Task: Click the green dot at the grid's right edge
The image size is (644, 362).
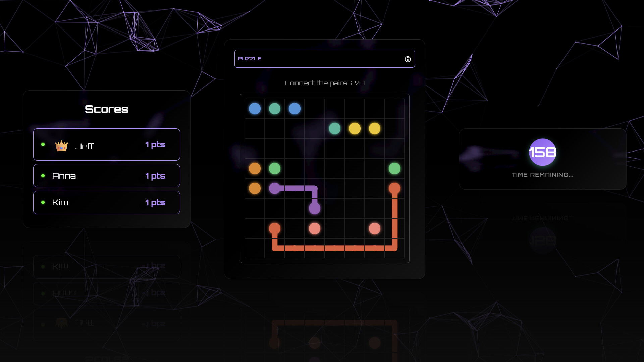Action: coord(394,168)
